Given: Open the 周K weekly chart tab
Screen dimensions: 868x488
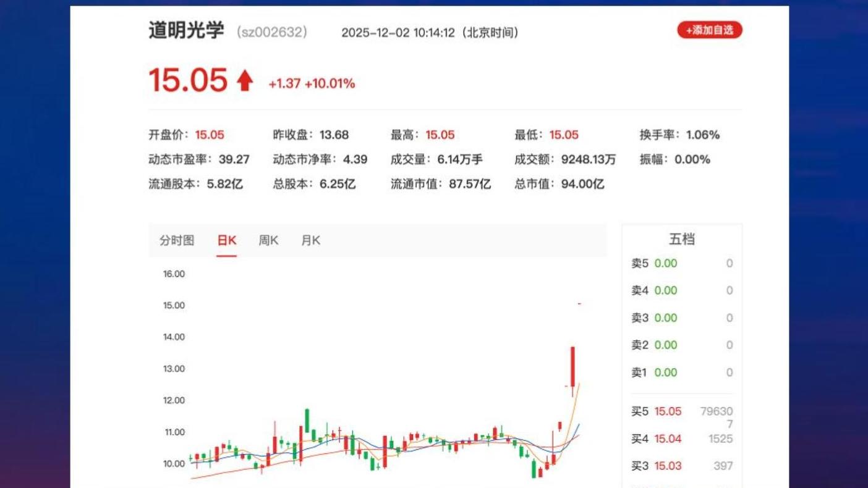Looking at the screenshot, I should pos(268,240).
